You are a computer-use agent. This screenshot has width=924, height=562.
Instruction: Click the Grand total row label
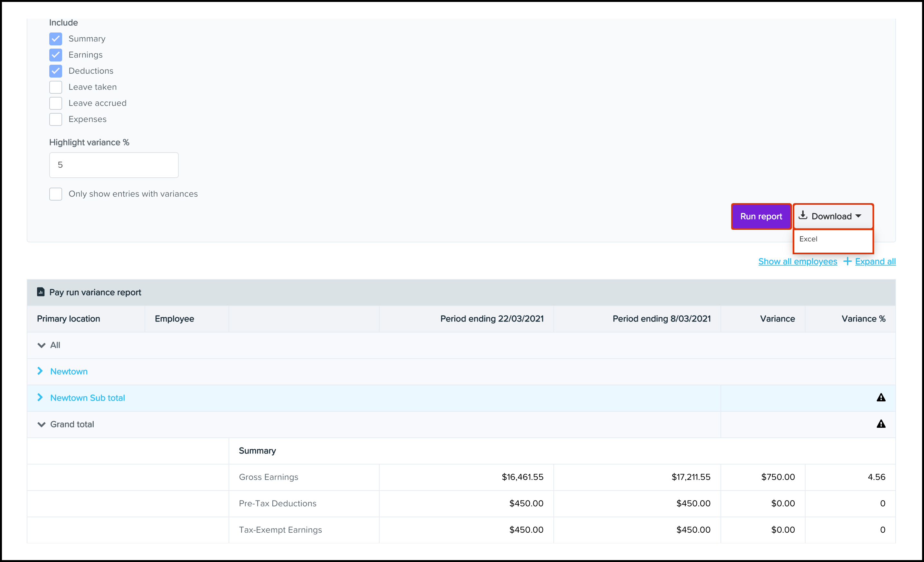point(72,425)
